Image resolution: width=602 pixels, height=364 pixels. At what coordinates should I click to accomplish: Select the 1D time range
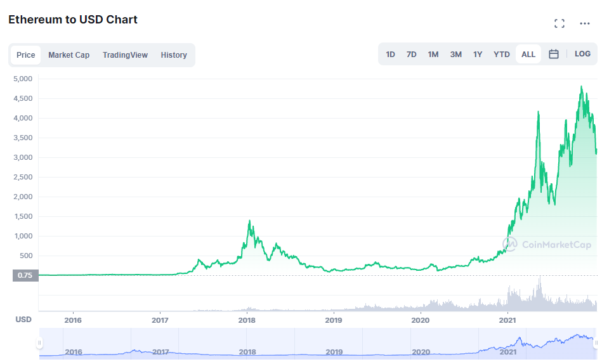391,55
